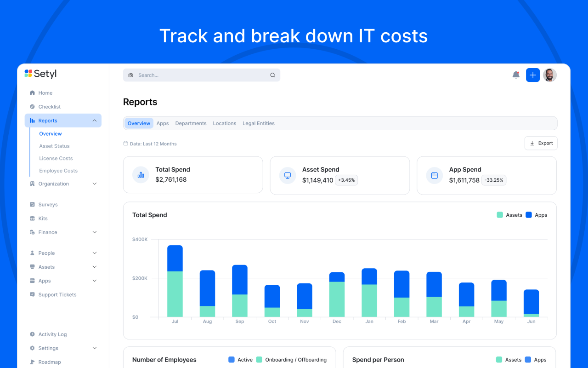
Task: Expand the Organization section chevron
Action: 95,184
